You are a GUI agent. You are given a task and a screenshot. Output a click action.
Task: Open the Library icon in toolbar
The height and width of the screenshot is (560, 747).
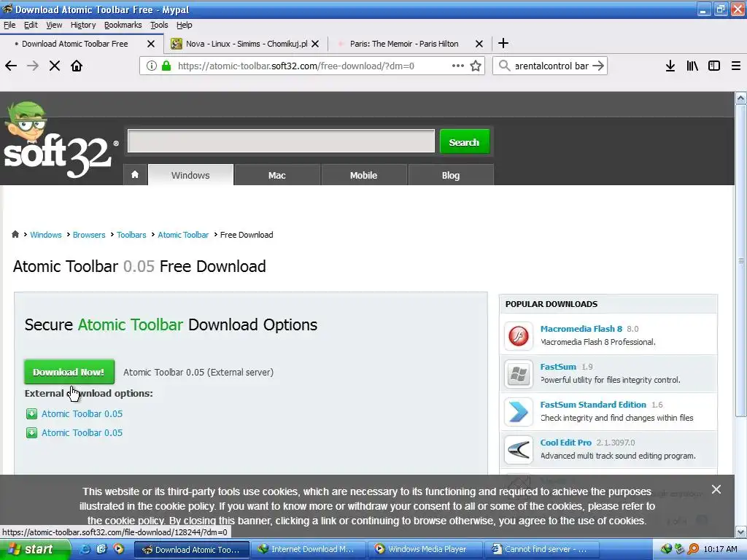coord(692,66)
